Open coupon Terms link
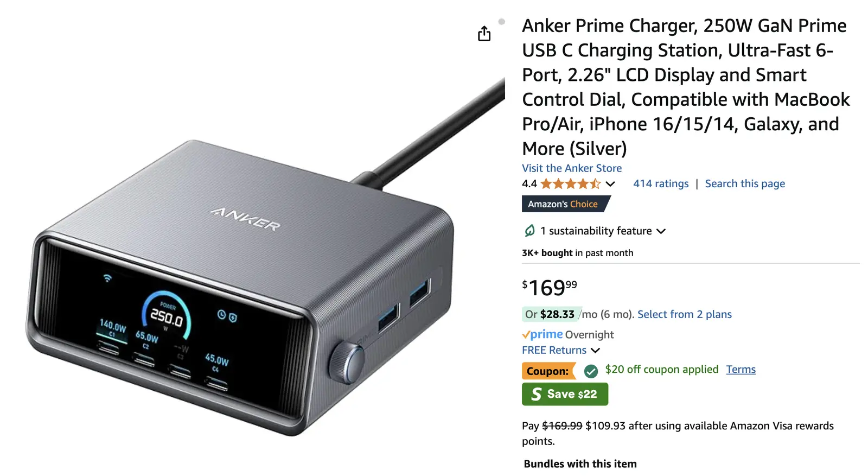The width and height of the screenshot is (868, 476). tap(741, 370)
